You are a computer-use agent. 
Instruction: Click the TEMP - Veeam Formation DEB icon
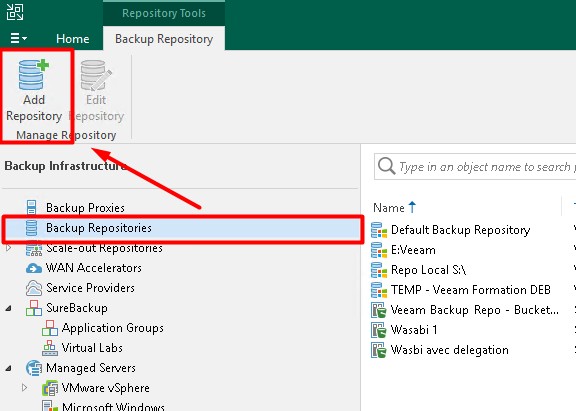(379, 290)
